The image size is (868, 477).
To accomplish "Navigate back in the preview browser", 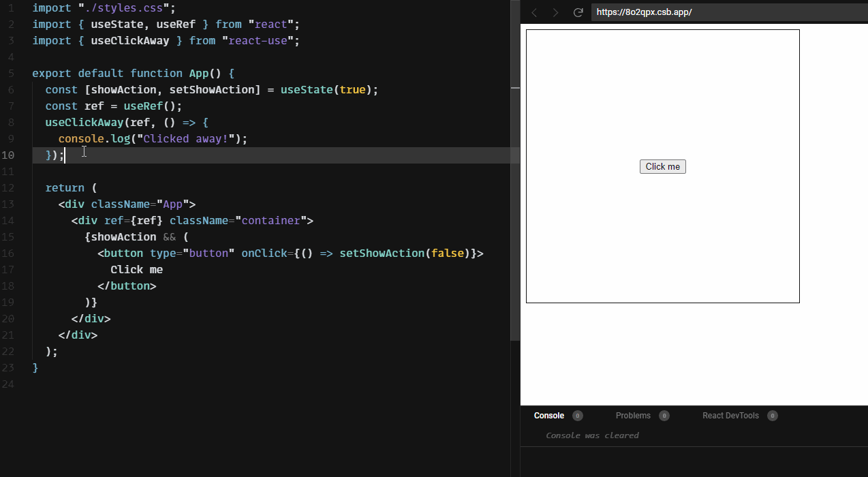I will (534, 12).
